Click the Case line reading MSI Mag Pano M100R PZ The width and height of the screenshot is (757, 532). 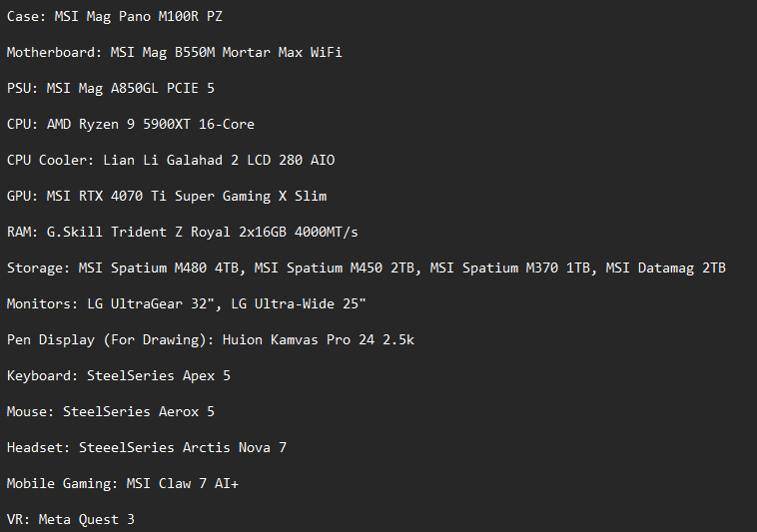pyautogui.click(x=115, y=16)
